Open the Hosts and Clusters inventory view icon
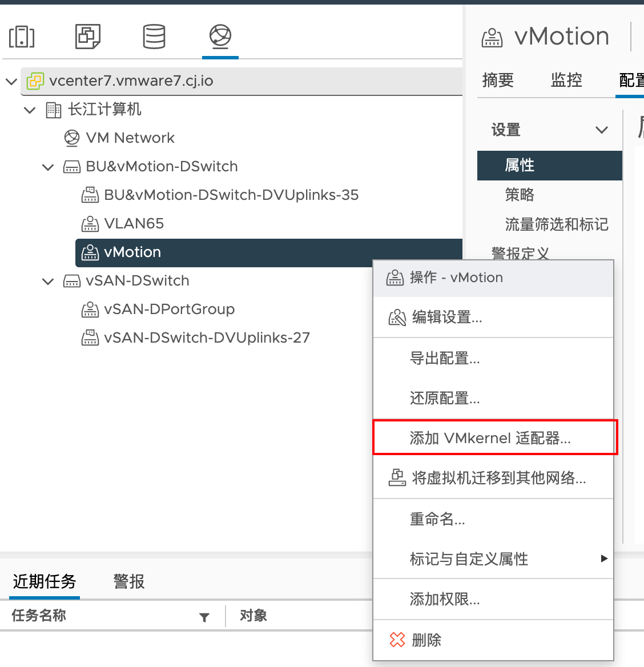 pyautogui.click(x=22, y=37)
